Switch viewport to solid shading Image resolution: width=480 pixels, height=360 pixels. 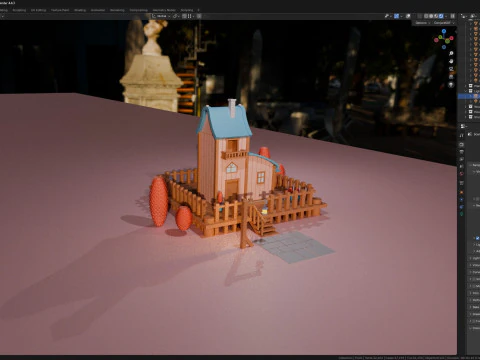[431, 16]
